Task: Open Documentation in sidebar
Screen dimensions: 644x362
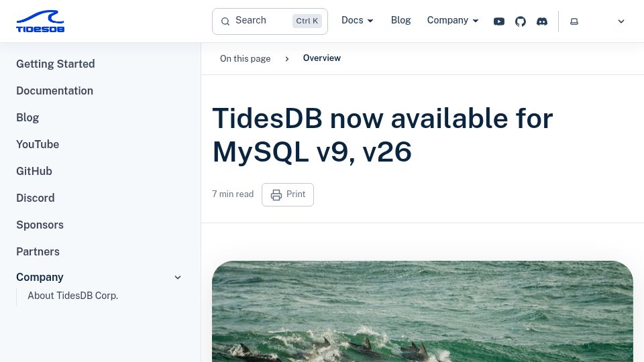Action: pyautogui.click(x=54, y=90)
